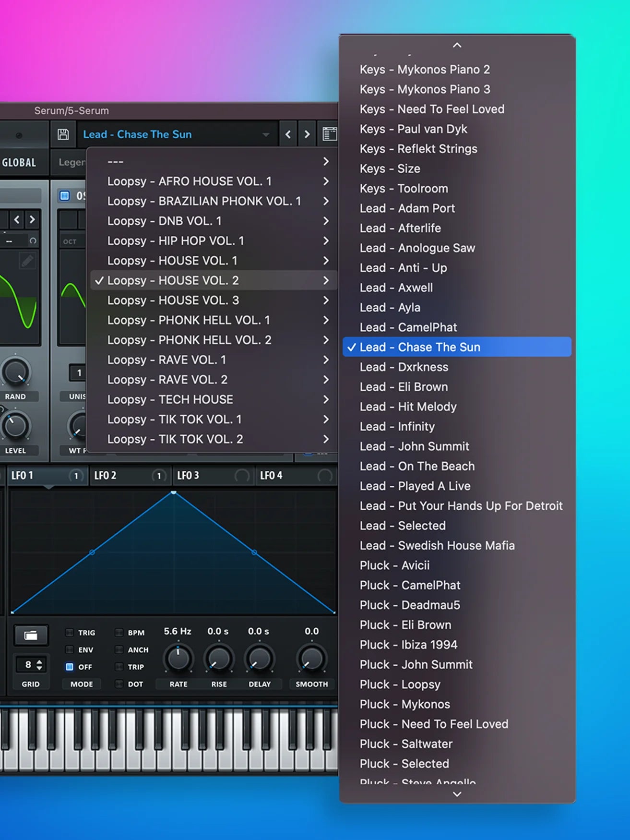The image size is (630, 840).
Task: Click the DELAY knob
Action: click(x=260, y=659)
